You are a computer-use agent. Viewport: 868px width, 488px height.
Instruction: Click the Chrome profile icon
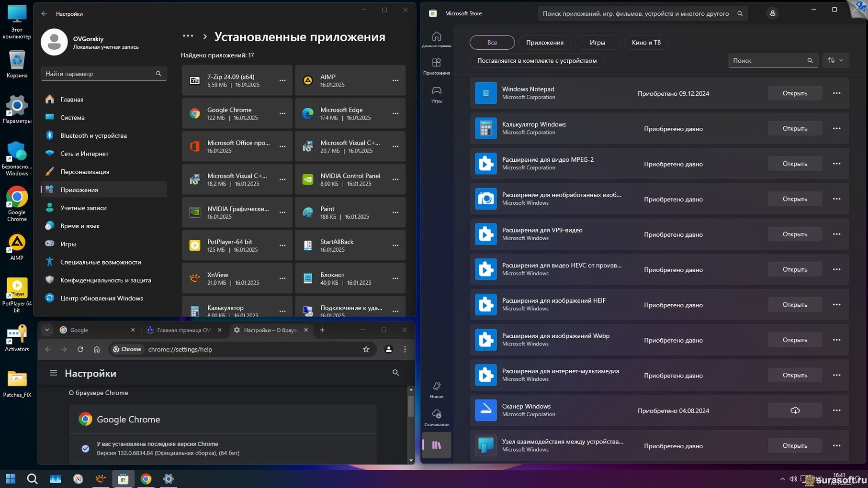pyautogui.click(x=389, y=349)
